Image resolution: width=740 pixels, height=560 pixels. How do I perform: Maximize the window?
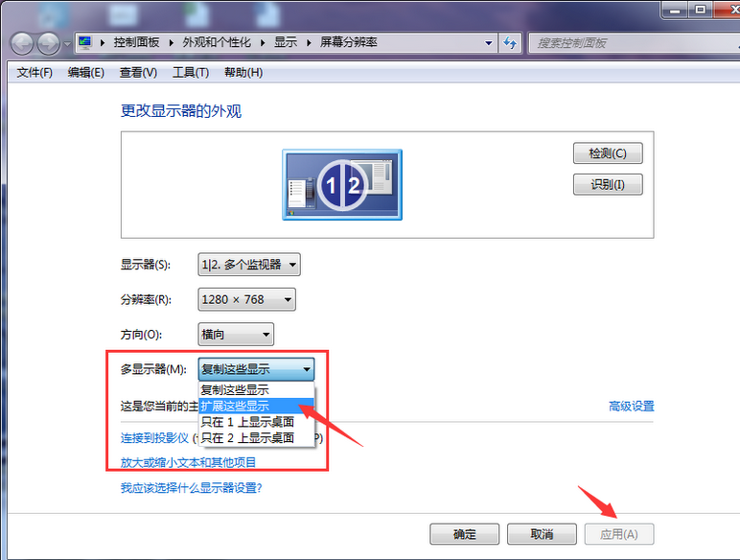pyautogui.click(x=701, y=10)
